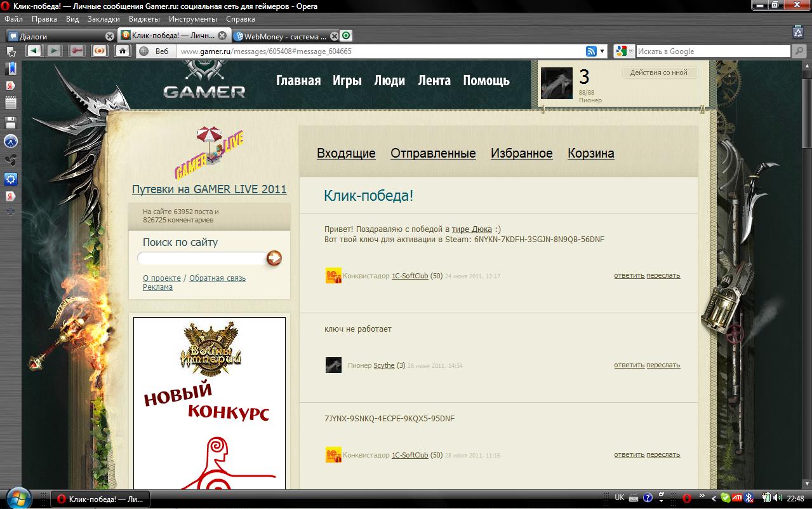
Task: Click the reload/stop button in navigation bar
Action: (x=100, y=51)
